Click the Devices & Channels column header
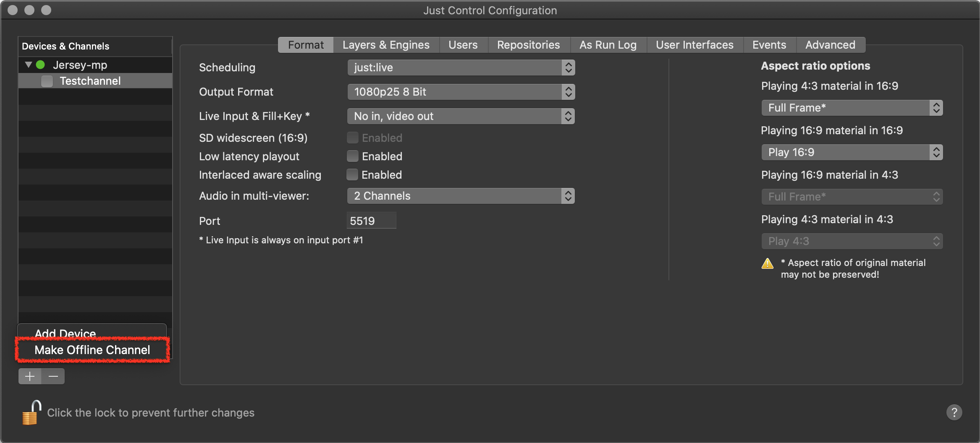This screenshot has height=443, width=980. coord(95,46)
